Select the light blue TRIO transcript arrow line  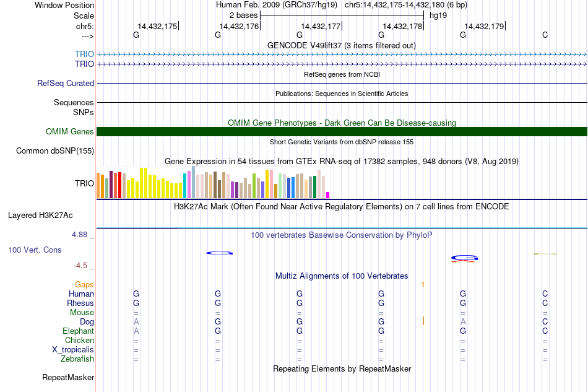[x=342, y=54]
